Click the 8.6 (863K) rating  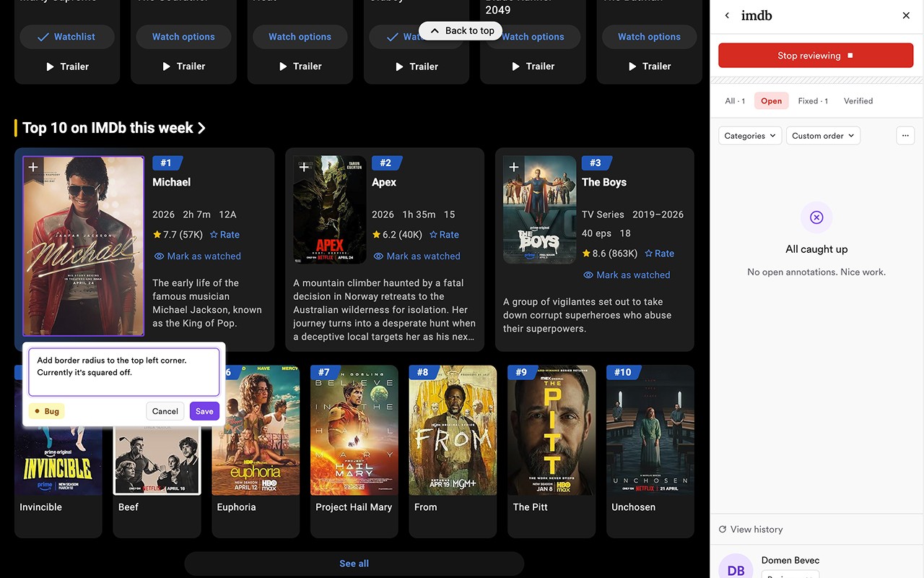pos(610,254)
